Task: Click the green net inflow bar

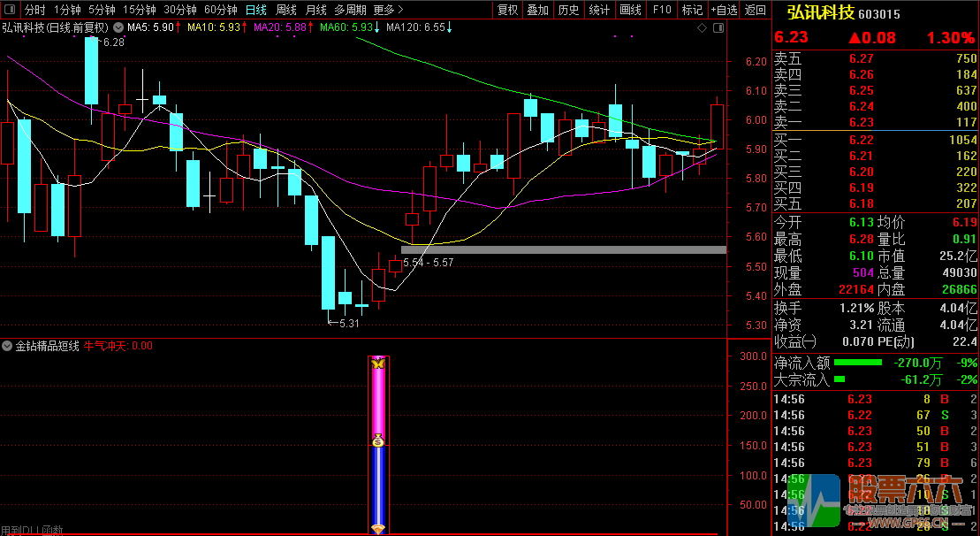Action: [857, 363]
